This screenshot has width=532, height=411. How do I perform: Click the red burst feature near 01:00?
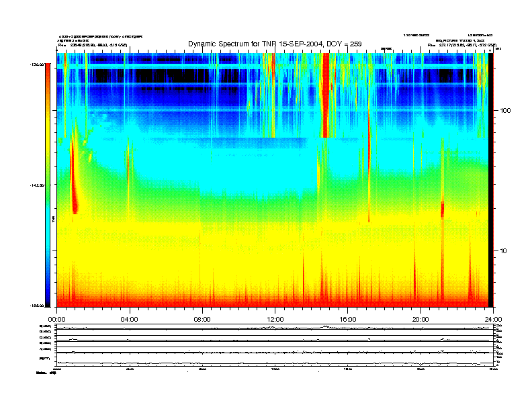point(74,177)
